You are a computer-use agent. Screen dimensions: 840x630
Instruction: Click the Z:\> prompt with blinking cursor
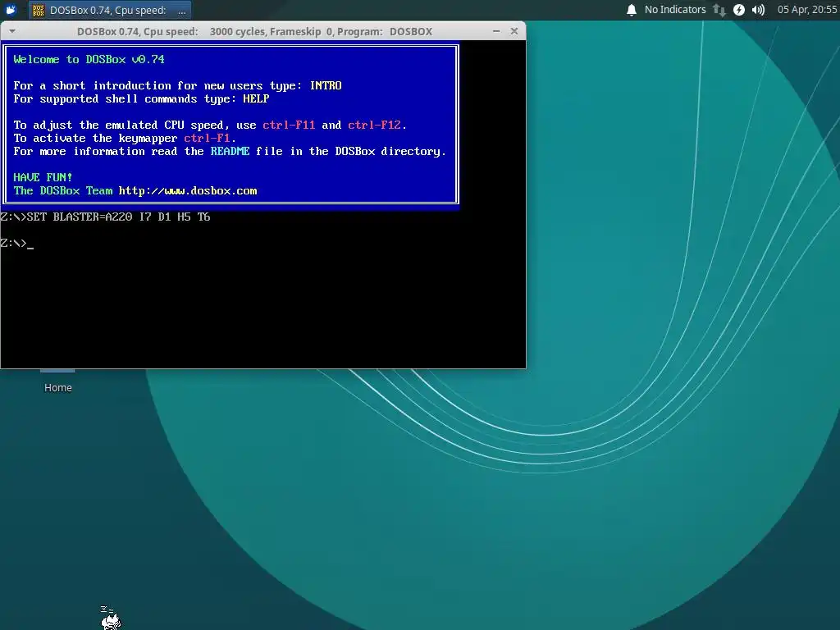16,243
